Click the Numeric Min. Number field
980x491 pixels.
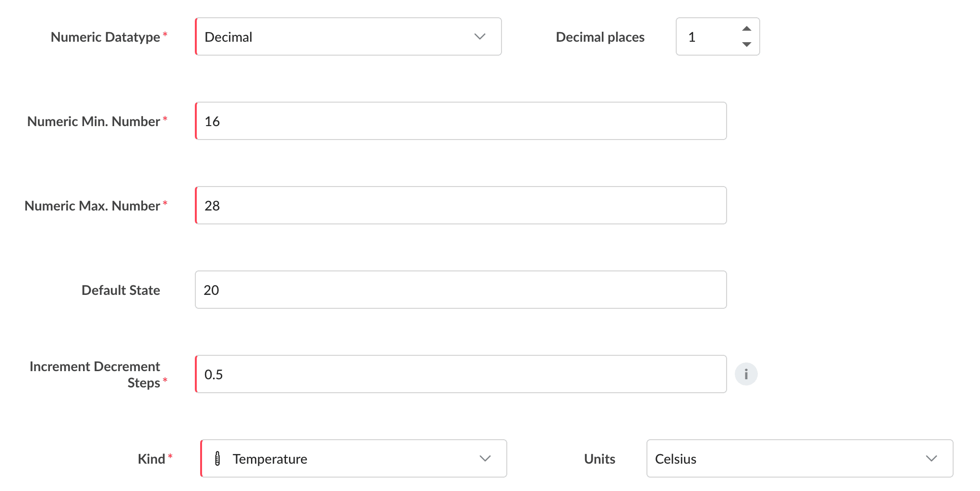point(461,121)
